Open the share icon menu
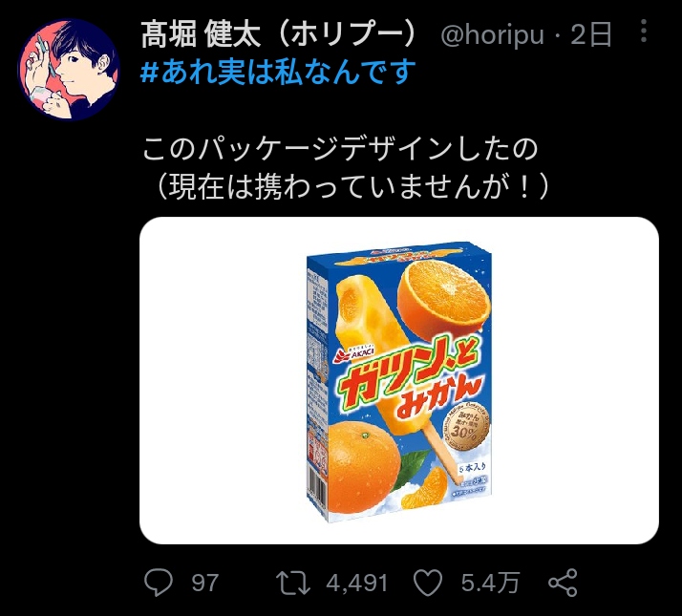This screenshot has width=682, height=616. [x=564, y=581]
